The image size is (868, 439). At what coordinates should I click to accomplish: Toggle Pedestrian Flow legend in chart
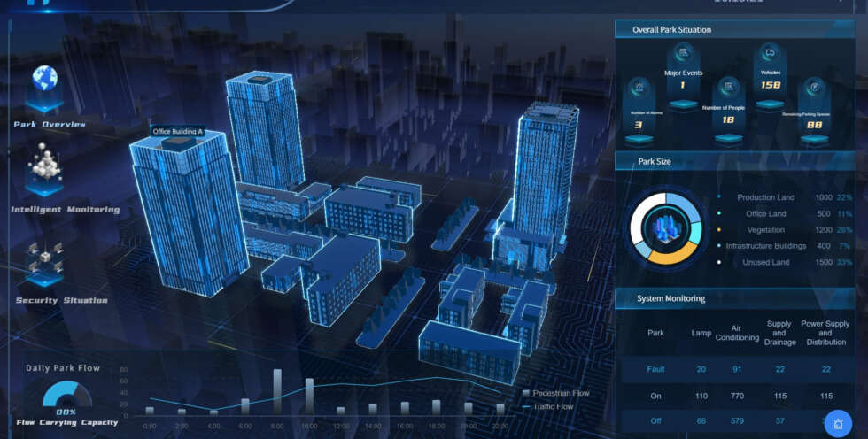pos(554,393)
